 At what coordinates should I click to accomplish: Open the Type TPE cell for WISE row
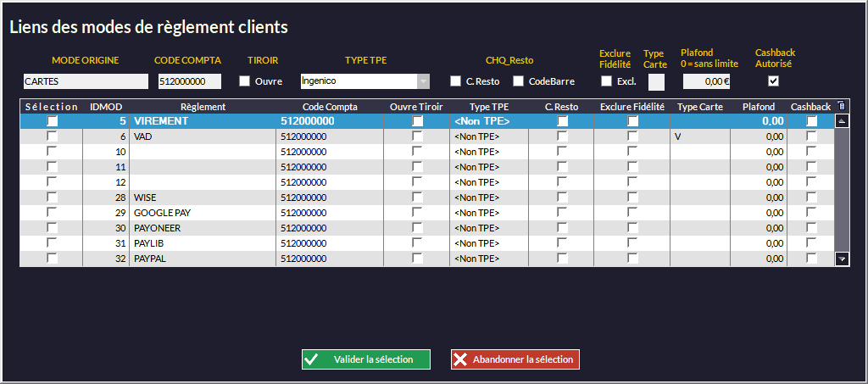pyautogui.click(x=489, y=198)
